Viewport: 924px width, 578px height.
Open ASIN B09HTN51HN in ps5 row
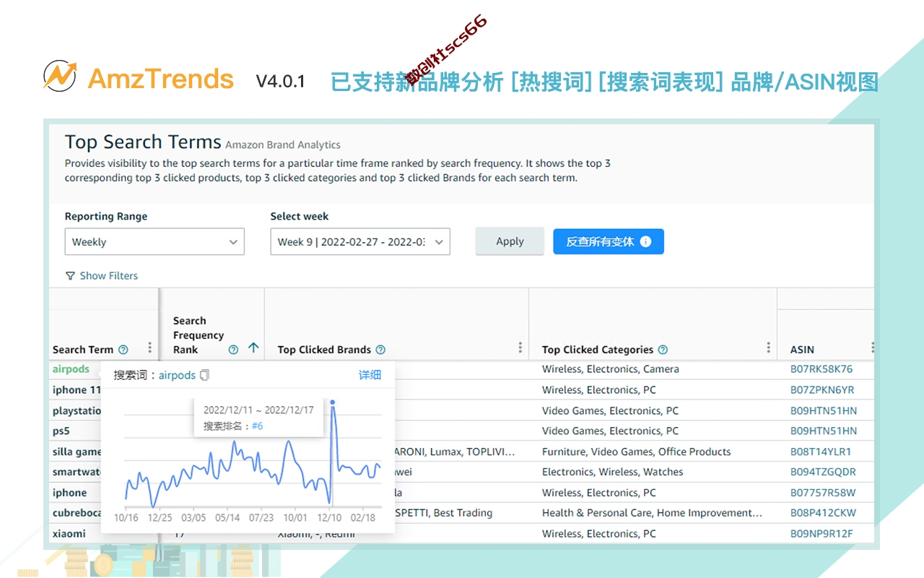pyautogui.click(x=824, y=431)
